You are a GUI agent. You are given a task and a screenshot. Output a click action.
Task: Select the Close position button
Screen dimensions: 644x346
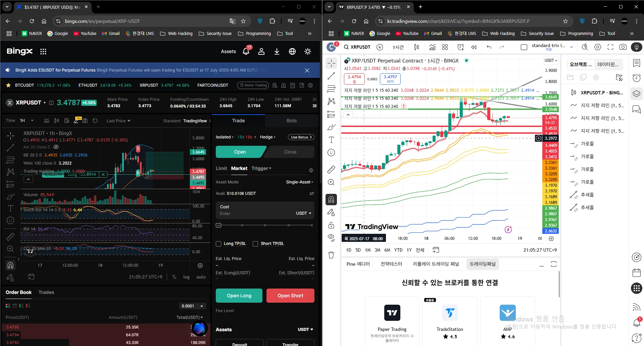click(290, 152)
